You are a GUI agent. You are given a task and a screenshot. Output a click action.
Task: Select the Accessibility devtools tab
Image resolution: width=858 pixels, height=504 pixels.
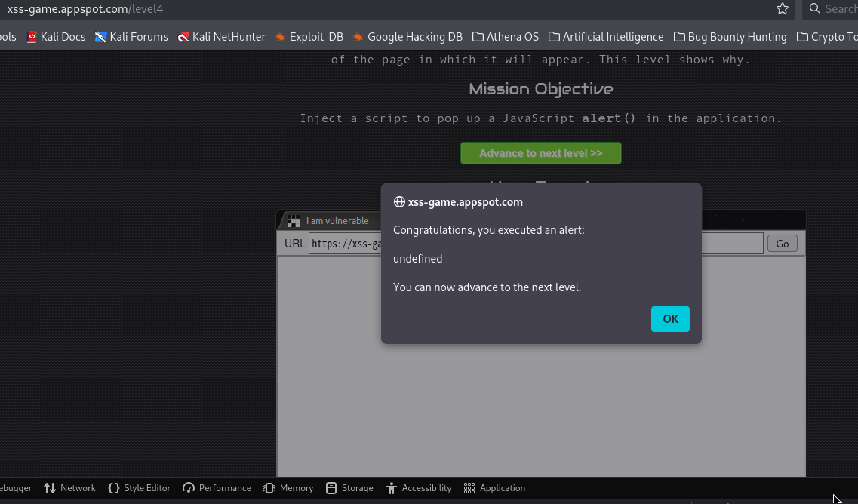pyautogui.click(x=419, y=488)
